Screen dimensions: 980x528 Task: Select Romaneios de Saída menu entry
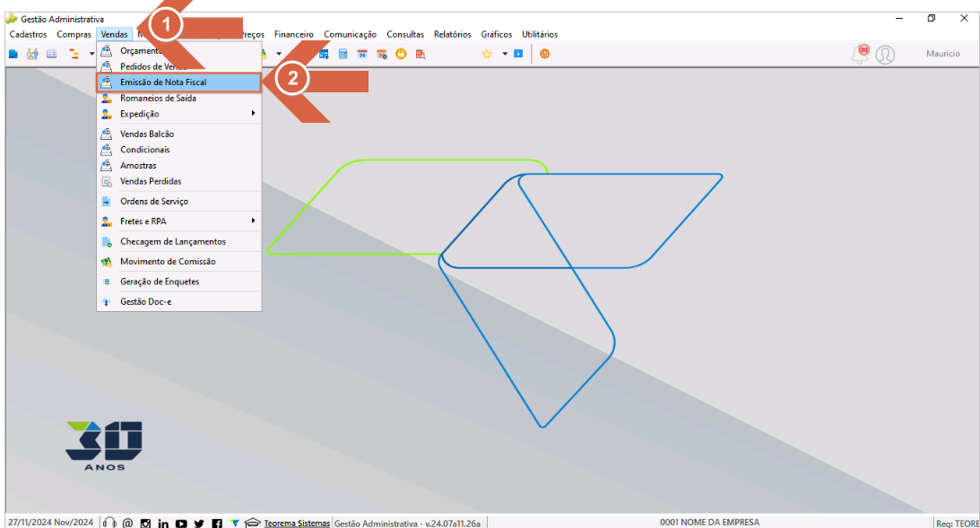click(178, 98)
